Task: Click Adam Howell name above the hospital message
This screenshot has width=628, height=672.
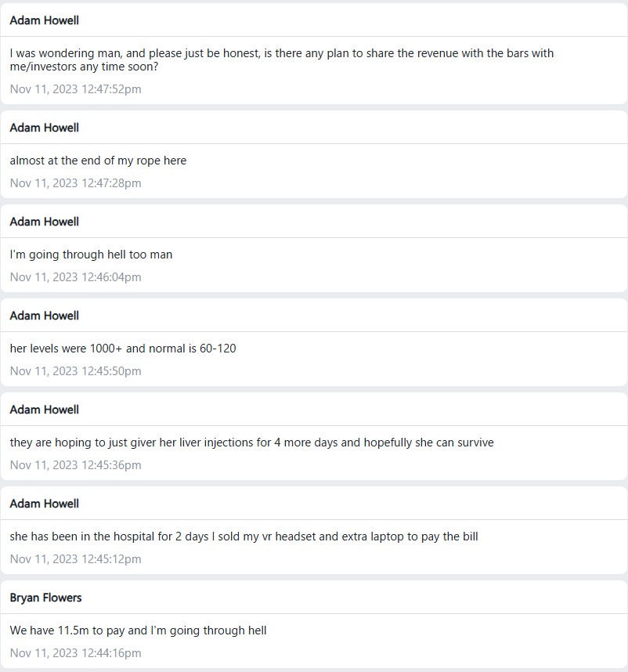Action: [x=44, y=504]
